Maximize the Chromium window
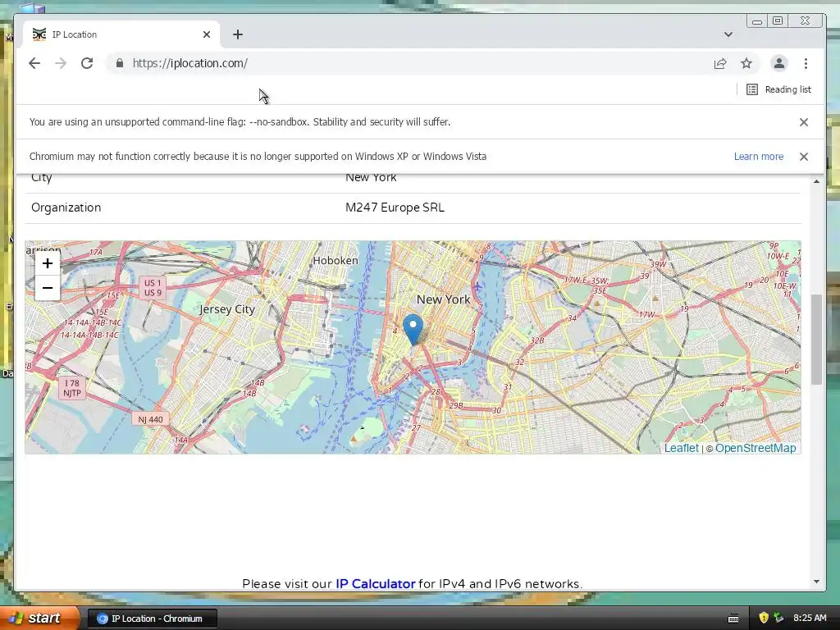This screenshot has height=630, width=840. (778, 21)
